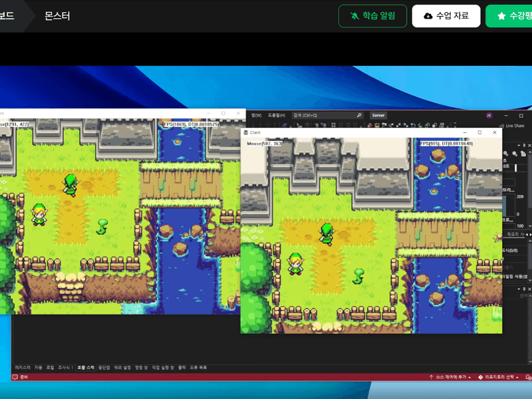Open 소스 제어에 추가 dropdown in status bar
This screenshot has height=399, width=532.
click(x=450, y=377)
